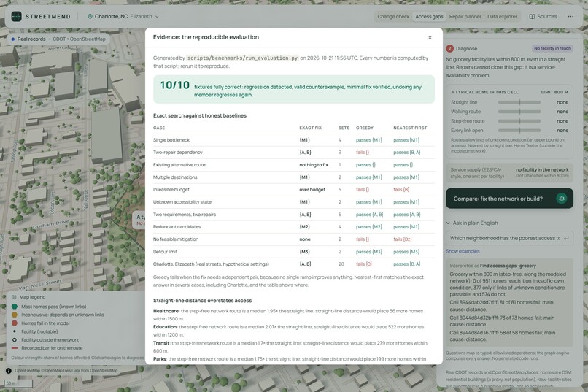Click the Transit straight-line paragraph
This screenshot has height=392, width=588.
290,347
